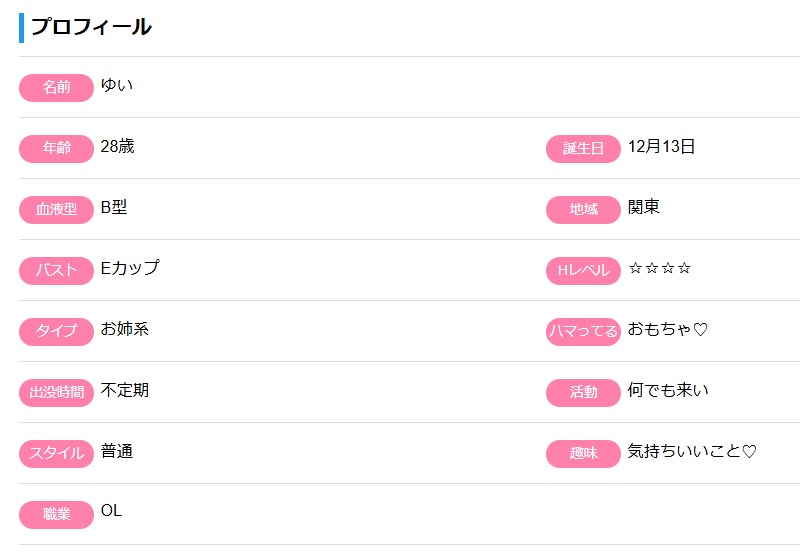Click the プロフィール section heading
Screen dimensions: 800x553
(x=91, y=27)
